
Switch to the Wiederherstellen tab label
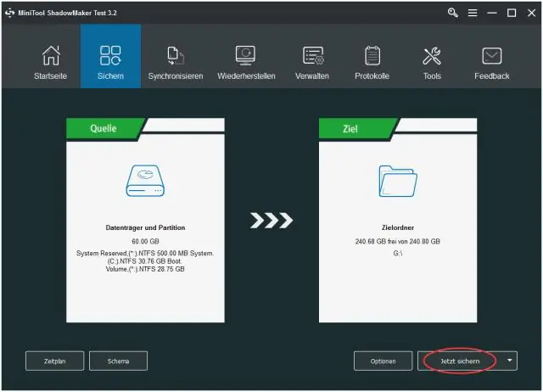246,76
